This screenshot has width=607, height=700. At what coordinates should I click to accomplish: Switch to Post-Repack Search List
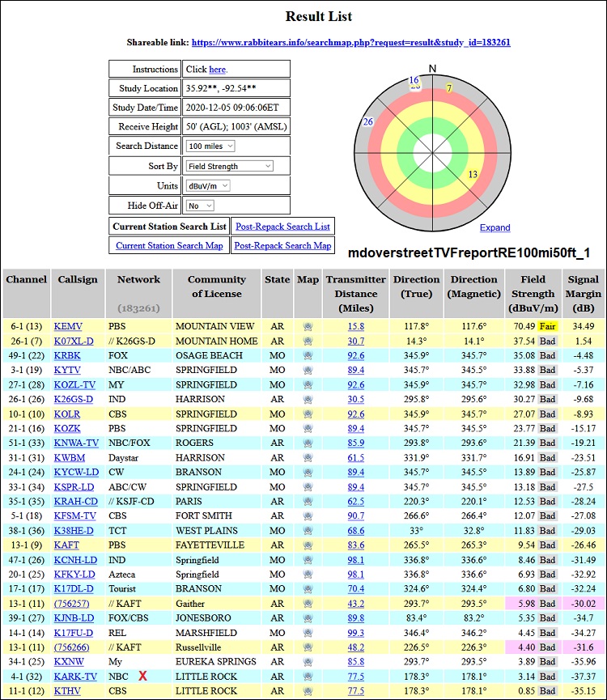coord(282,226)
